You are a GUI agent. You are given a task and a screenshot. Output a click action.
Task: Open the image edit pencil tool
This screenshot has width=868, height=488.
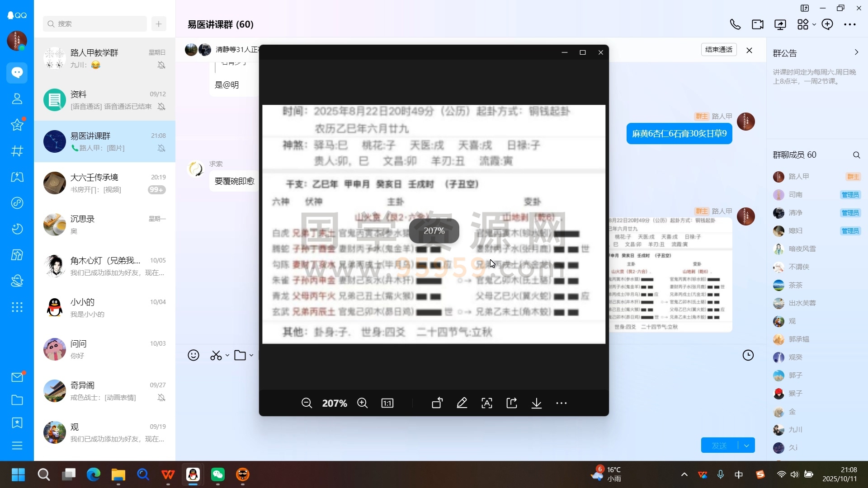[x=462, y=403]
